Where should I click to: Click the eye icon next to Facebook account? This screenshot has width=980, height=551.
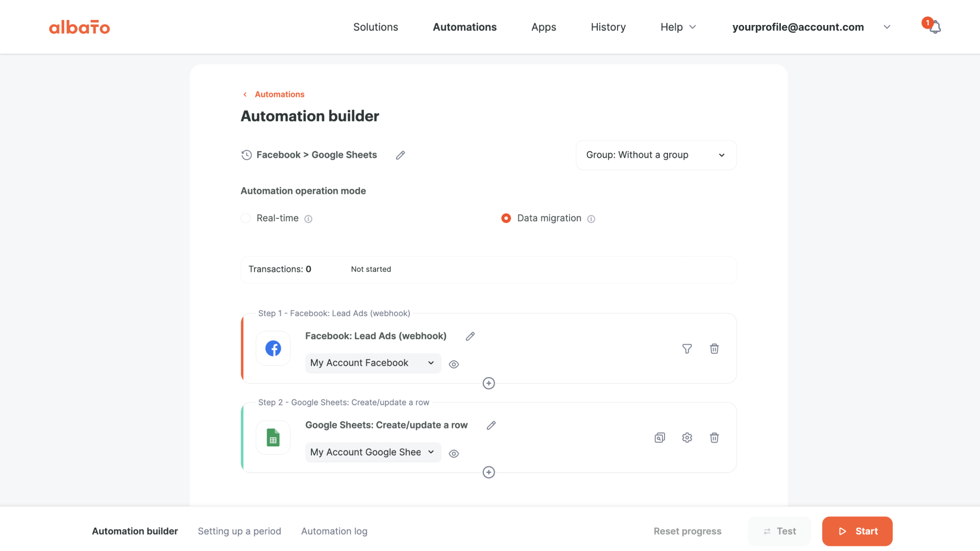coord(454,364)
